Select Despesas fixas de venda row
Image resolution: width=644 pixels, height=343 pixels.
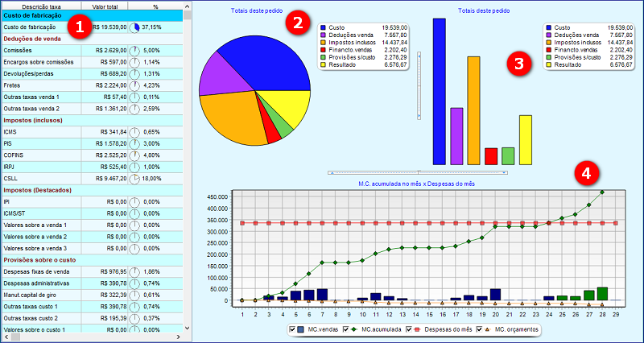(92, 272)
